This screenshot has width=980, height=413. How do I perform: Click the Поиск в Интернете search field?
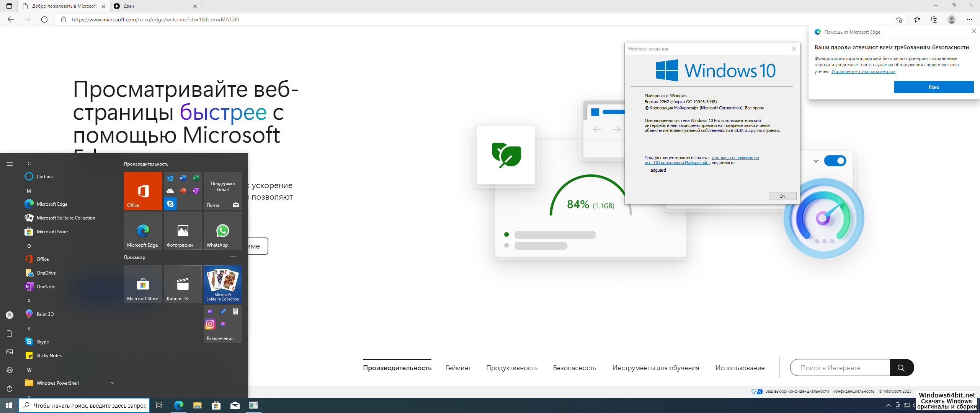tap(840, 368)
